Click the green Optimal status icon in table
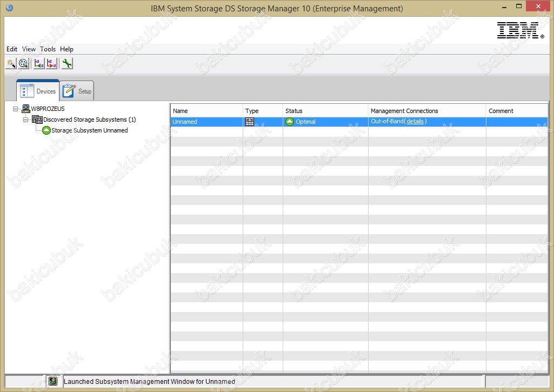 coord(290,122)
